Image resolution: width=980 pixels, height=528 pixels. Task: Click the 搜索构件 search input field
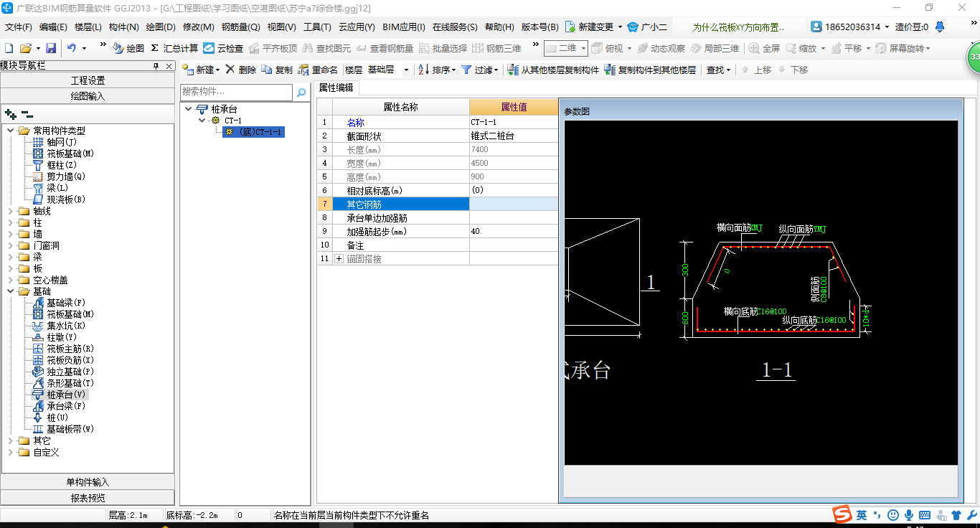point(237,92)
